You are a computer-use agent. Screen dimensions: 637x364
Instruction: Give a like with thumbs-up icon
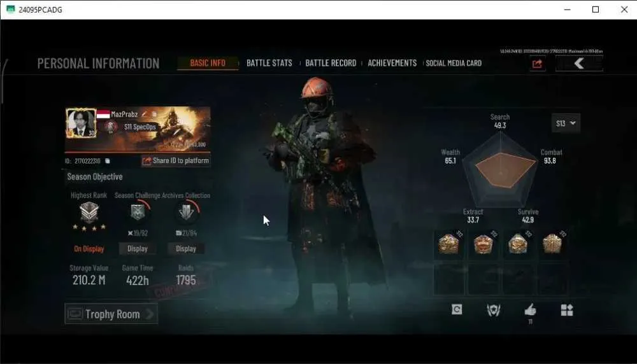530,310
